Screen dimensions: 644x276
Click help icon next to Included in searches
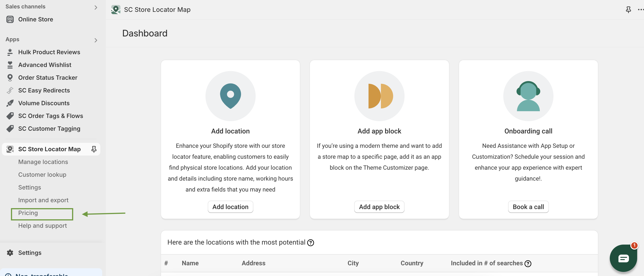click(x=528, y=263)
